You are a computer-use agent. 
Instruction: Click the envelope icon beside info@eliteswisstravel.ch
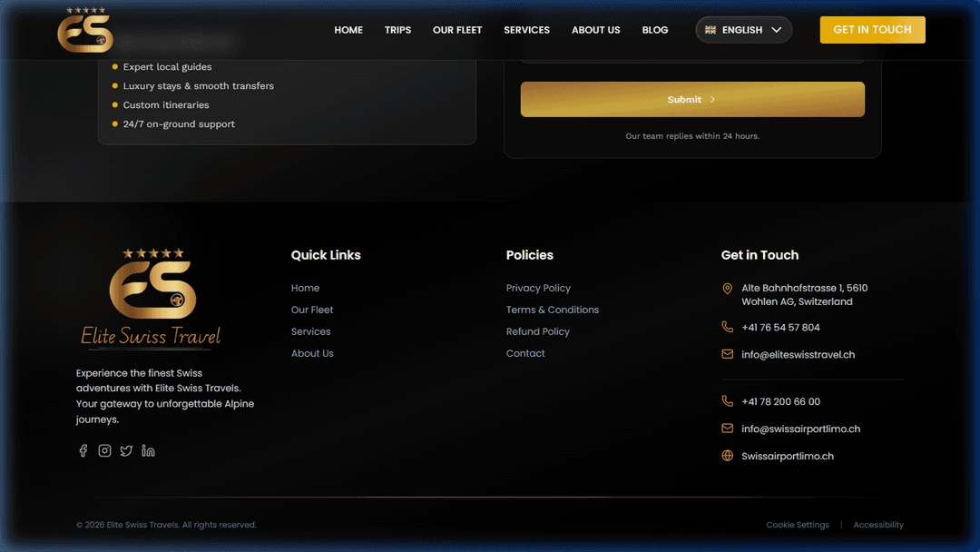click(x=727, y=354)
